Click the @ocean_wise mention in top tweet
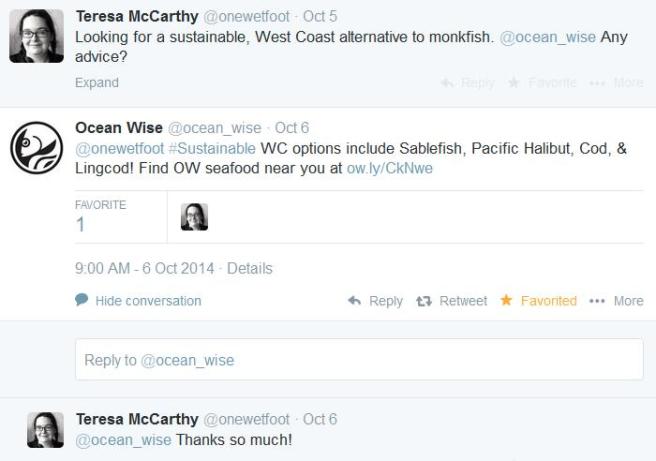 click(x=547, y=36)
